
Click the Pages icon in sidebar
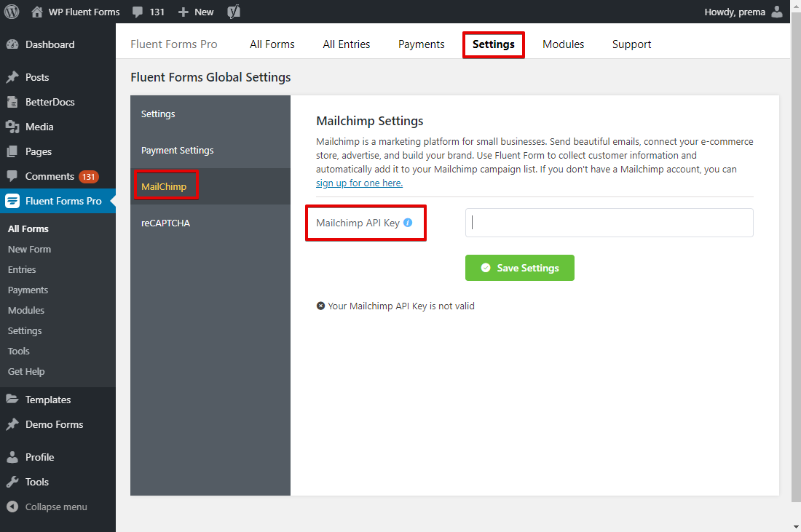pos(13,151)
